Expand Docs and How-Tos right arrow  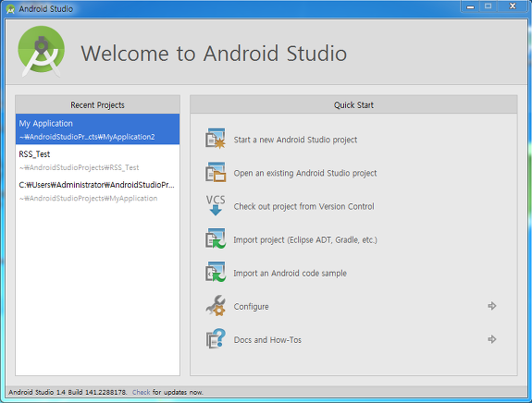tap(491, 339)
